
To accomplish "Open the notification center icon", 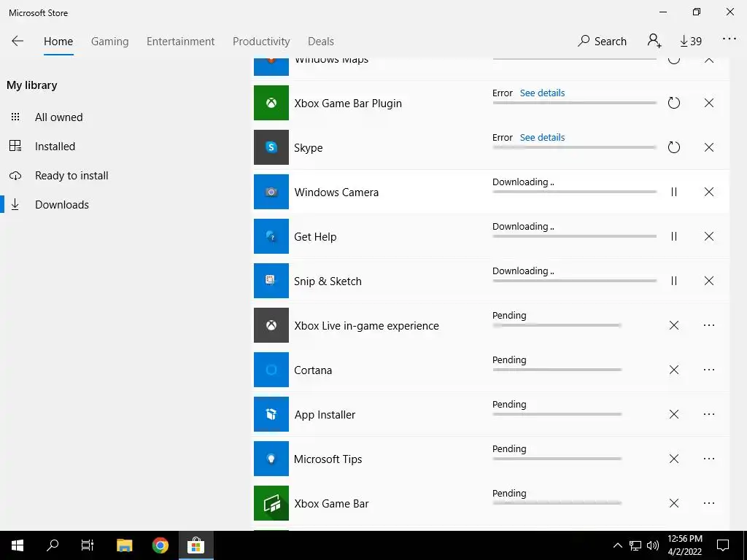I will [x=723, y=545].
